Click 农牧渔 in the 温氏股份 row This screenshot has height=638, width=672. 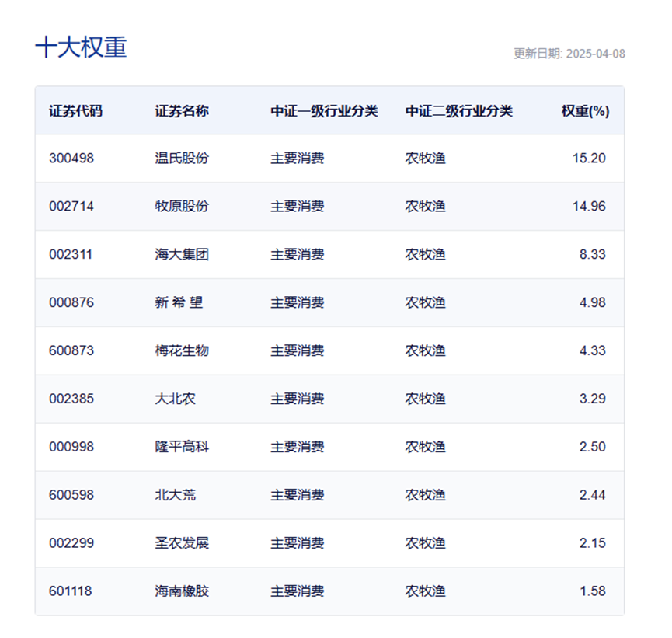click(x=426, y=159)
